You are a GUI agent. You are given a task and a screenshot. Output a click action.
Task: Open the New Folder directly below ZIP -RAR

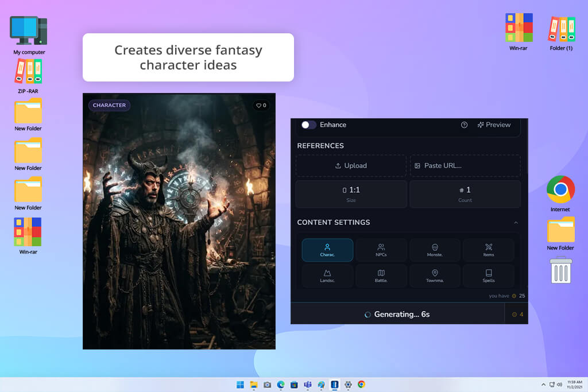pyautogui.click(x=28, y=115)
